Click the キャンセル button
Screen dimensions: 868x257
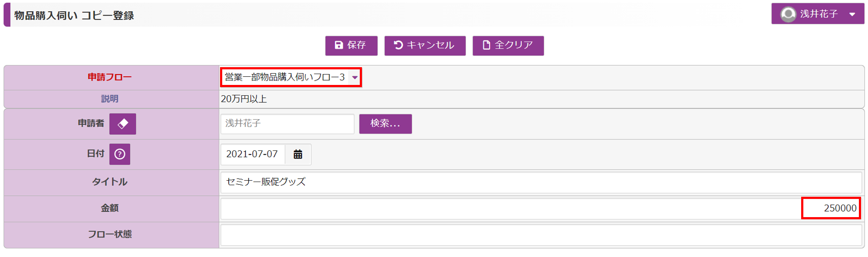tap(425, 46)
